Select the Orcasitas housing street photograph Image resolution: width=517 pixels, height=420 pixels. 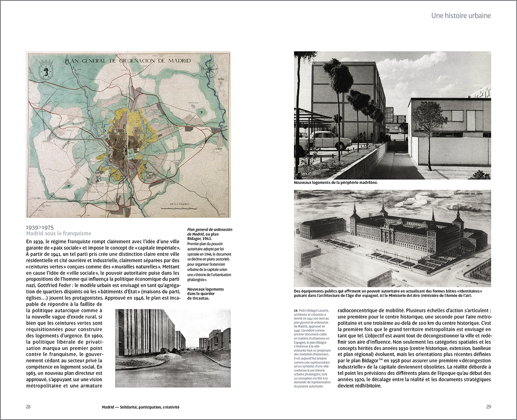173,348
